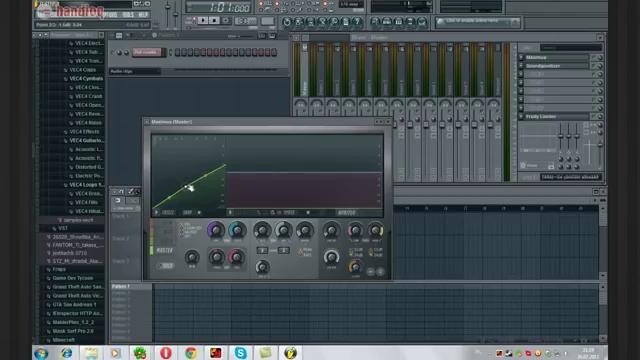Click the taskbar clock

point(589,353)
